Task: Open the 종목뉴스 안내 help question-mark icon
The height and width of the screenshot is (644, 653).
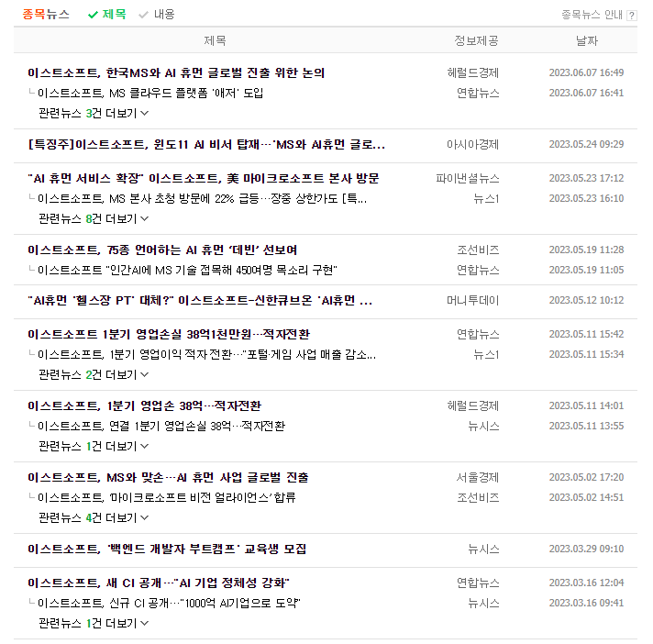Action: tap(632, 16)
